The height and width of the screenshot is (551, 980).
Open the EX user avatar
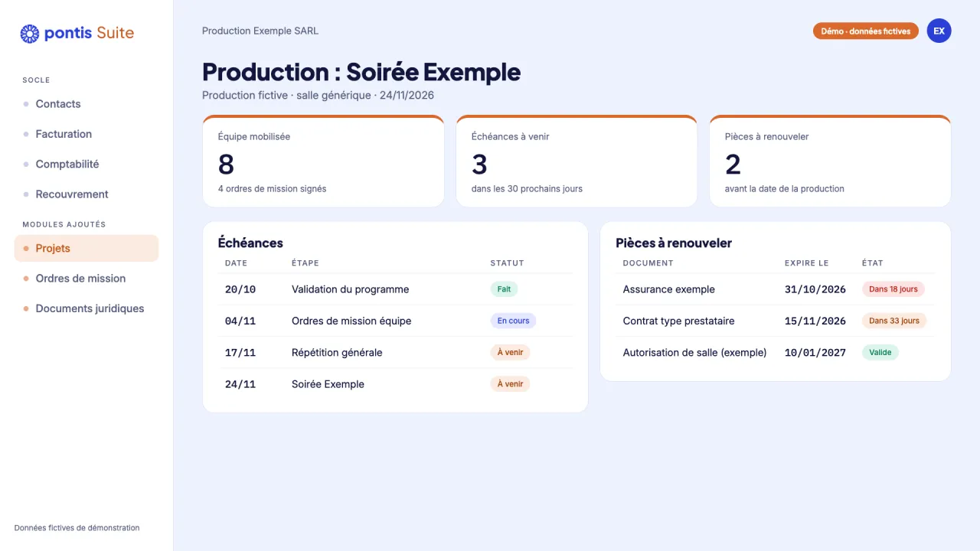pos(939,31)
